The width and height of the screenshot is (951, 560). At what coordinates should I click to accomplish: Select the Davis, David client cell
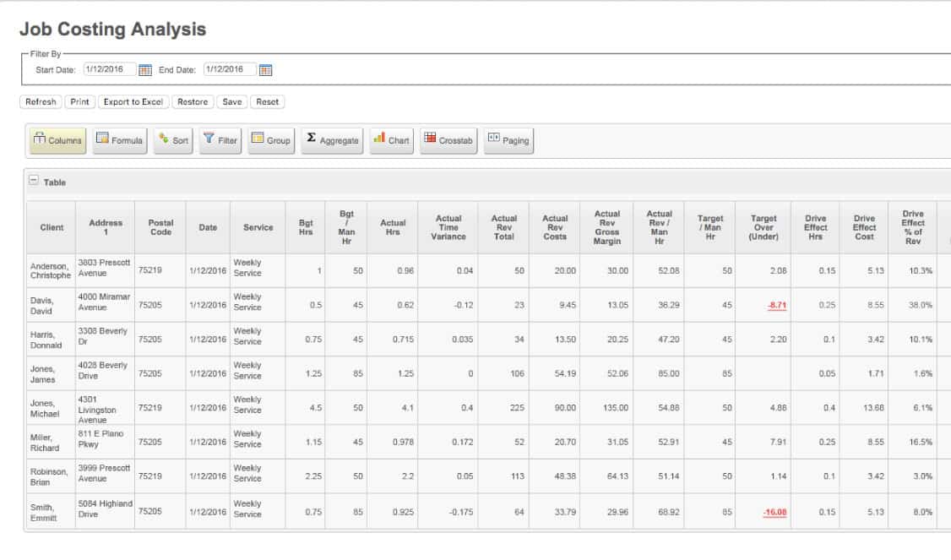pyautogui.click(x=52, y=305)
